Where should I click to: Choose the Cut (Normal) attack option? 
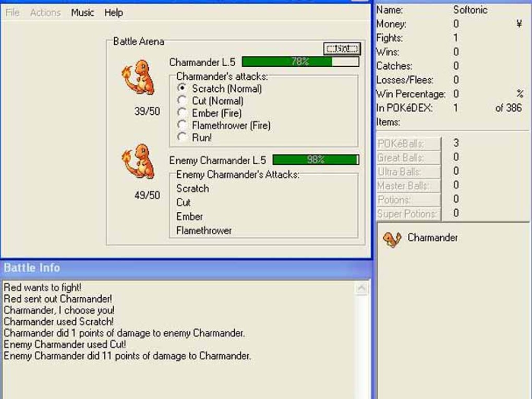coord(210,101)
